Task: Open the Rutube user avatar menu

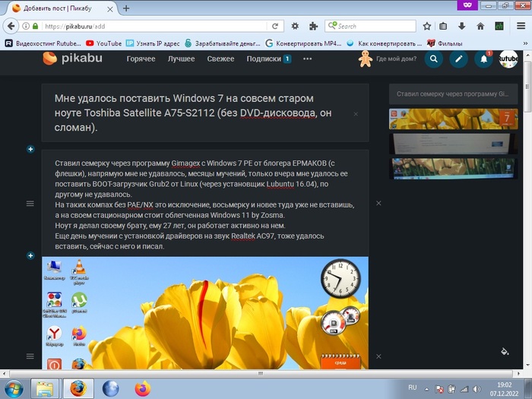Action: click(x=508, y=59)
